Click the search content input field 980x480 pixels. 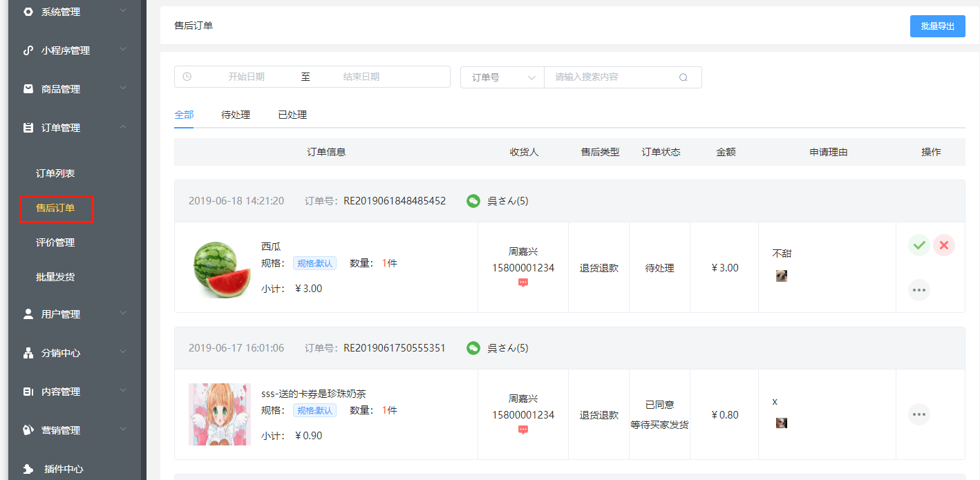point(612,77)
